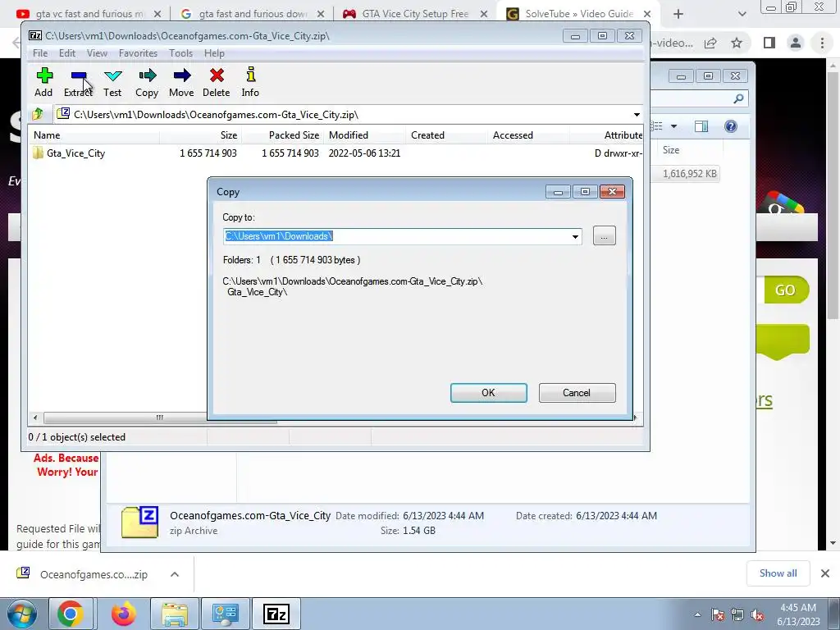The height and width of the screenshot is (630, 840).
Task: Switch to the Google gta fast and furious tab
Action: [252, 14]
